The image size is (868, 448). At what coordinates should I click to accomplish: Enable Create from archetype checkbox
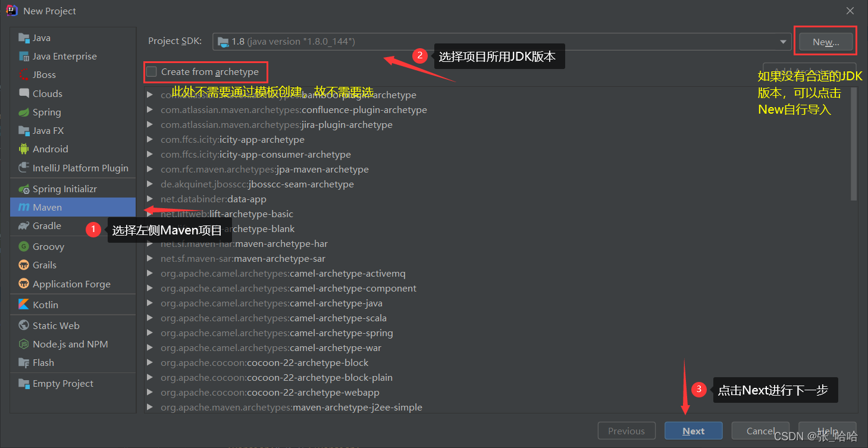(152, 72)
